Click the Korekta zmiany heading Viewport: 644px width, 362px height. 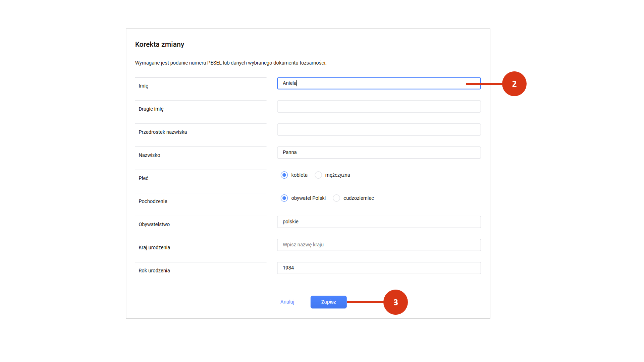(x=160, y=44)
